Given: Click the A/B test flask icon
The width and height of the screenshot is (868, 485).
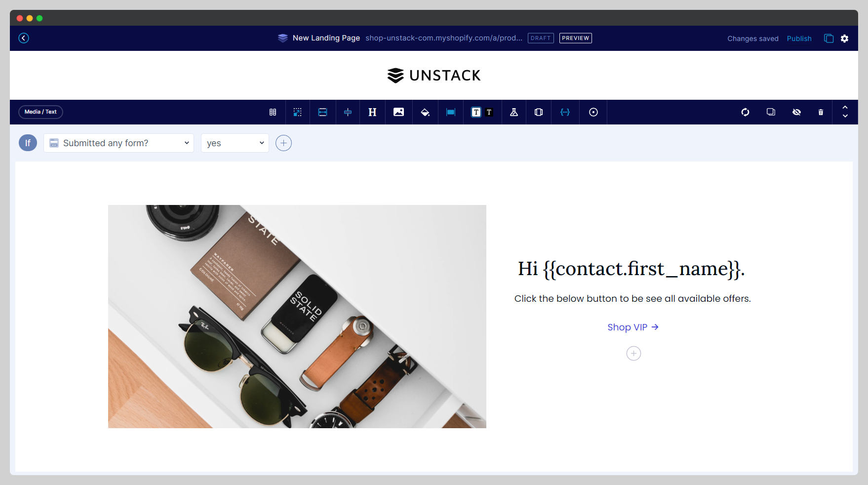Looking at the screenshot, I should pyautogui.click(x=514, y=112).
